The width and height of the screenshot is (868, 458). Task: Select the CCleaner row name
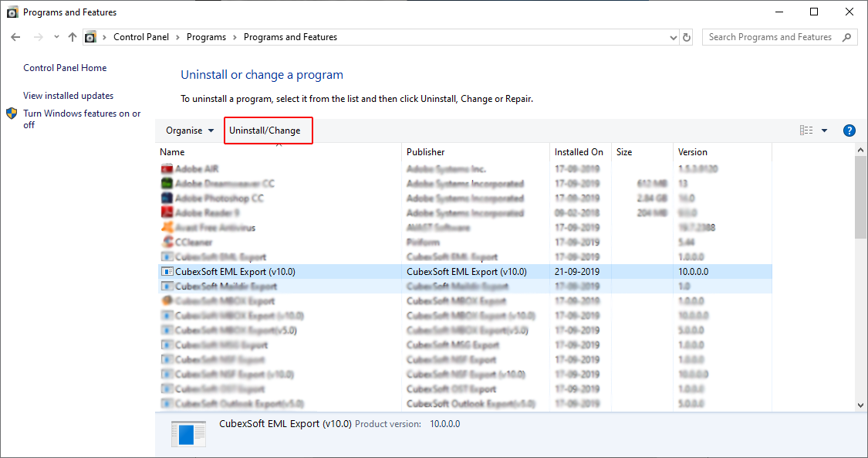click(194, 242)
